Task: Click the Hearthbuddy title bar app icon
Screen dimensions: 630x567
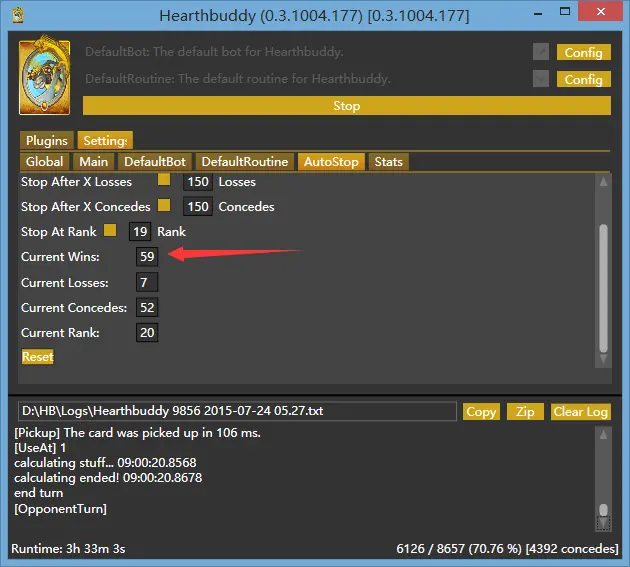Action: [18, 15]
